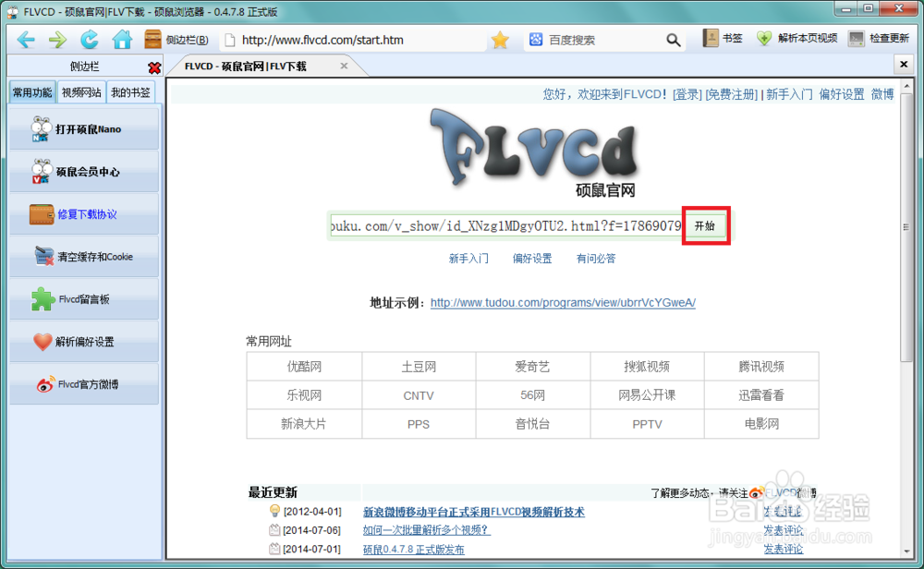Open 解析偏好设置
Viewport: 924px width, 569px height.
(84, 342)
